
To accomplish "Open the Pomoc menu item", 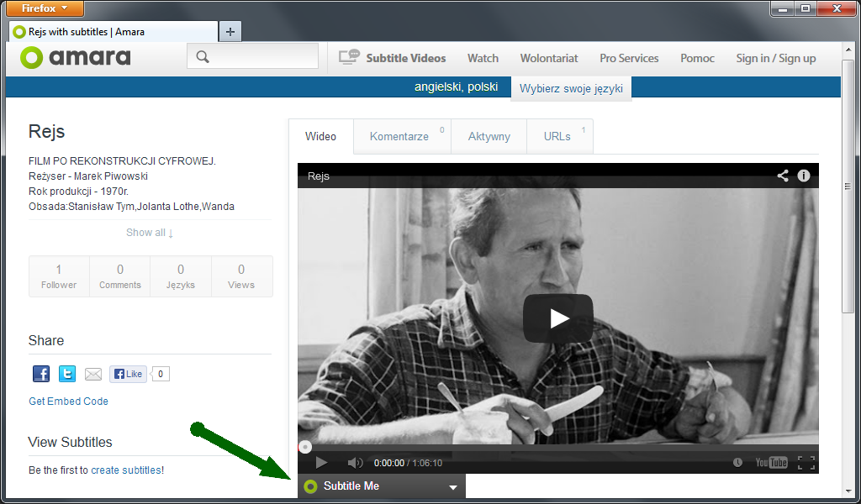I will [697, 58].
